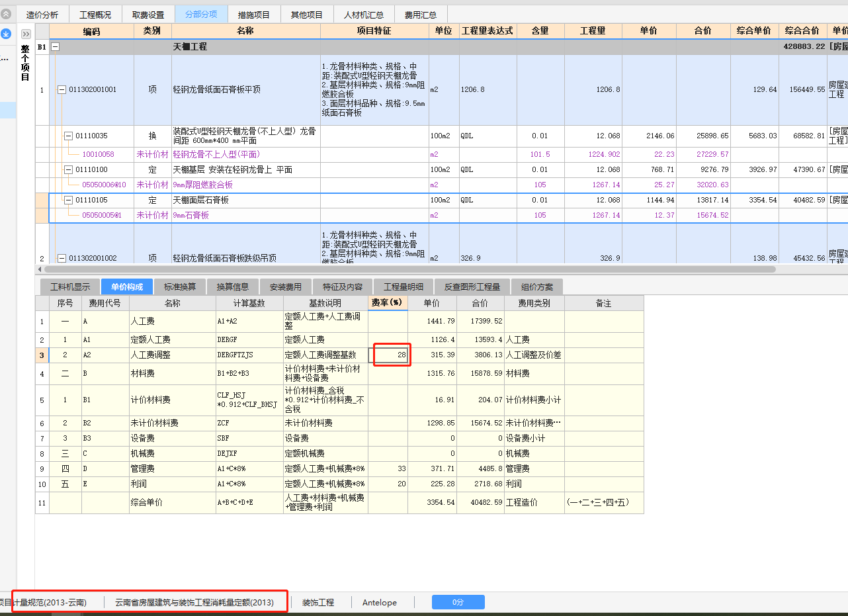Open the 工程量明细 lower tab
The image size is (848, 616).
[x=403, y=286]
